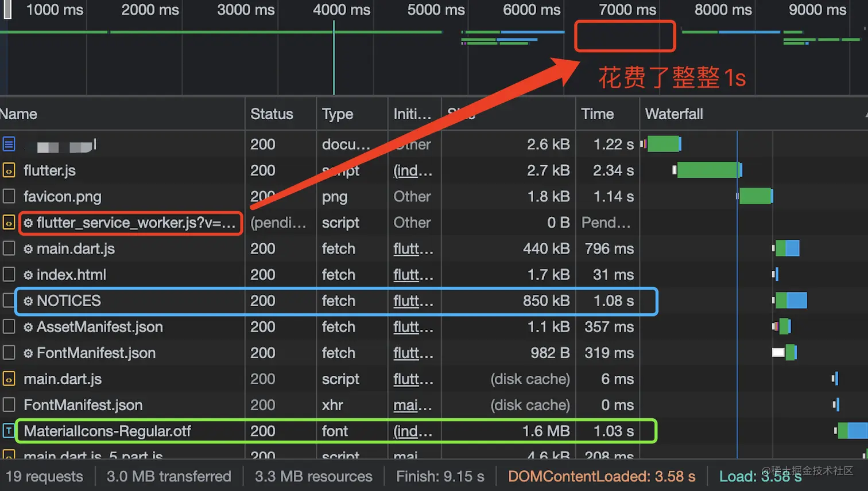
Task: Select the favicon.png request
Action: click(62, 196)
